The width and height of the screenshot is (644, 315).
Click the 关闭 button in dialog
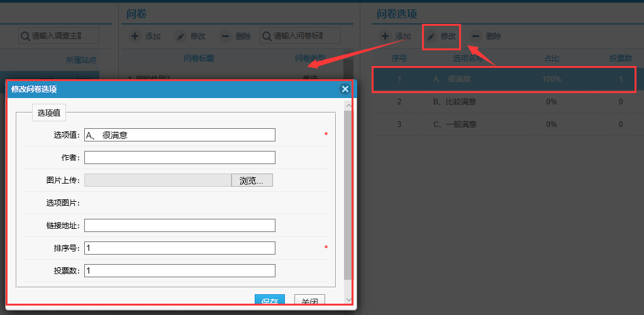click(x=309, y=300)
